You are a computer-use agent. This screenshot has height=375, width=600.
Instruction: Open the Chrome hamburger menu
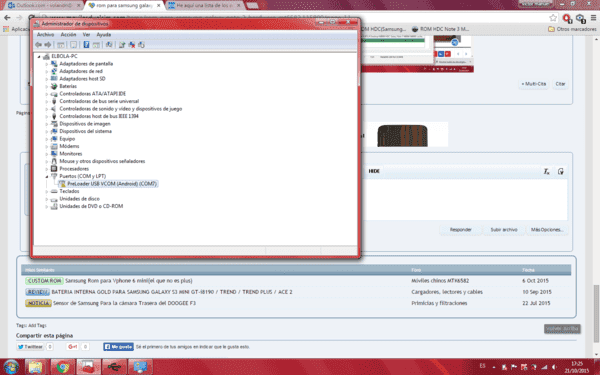coord(593,18)
